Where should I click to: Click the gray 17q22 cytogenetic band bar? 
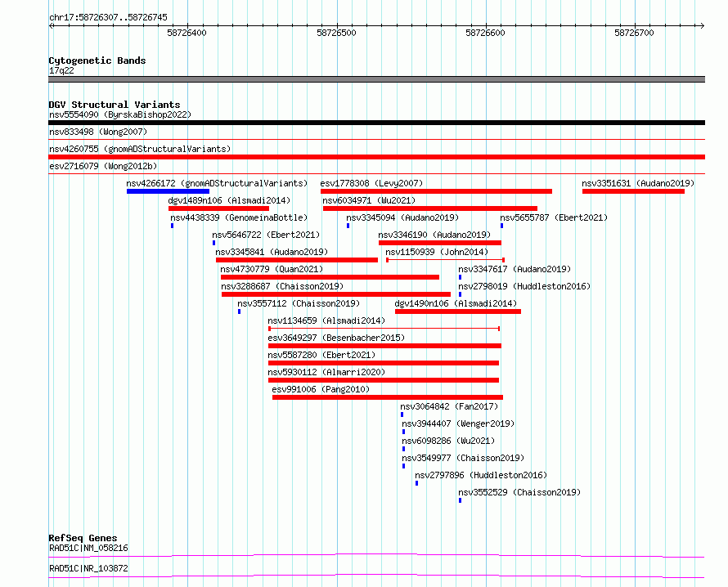click(x=376, y=79)
